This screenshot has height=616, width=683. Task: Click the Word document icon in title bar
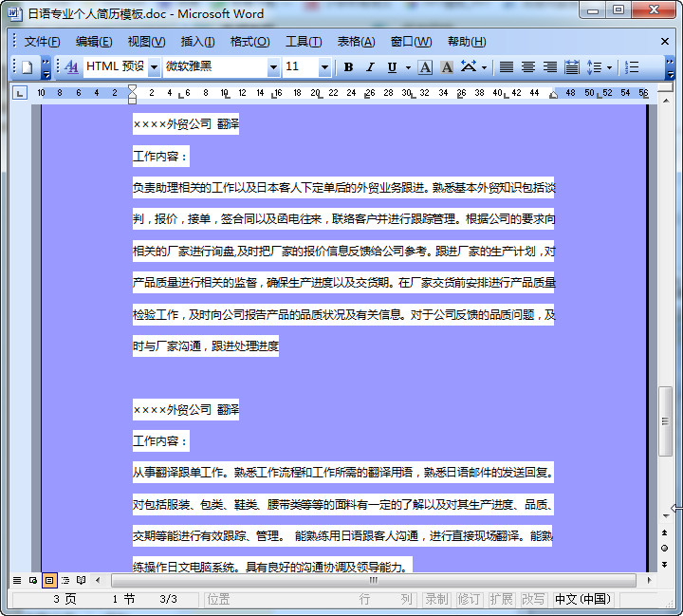coord(15,14)
